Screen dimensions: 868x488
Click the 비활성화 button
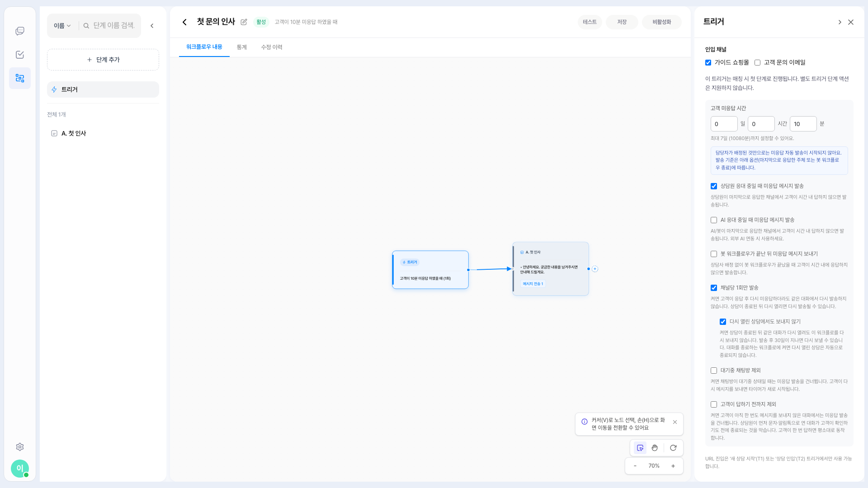(x=662, y=22)
